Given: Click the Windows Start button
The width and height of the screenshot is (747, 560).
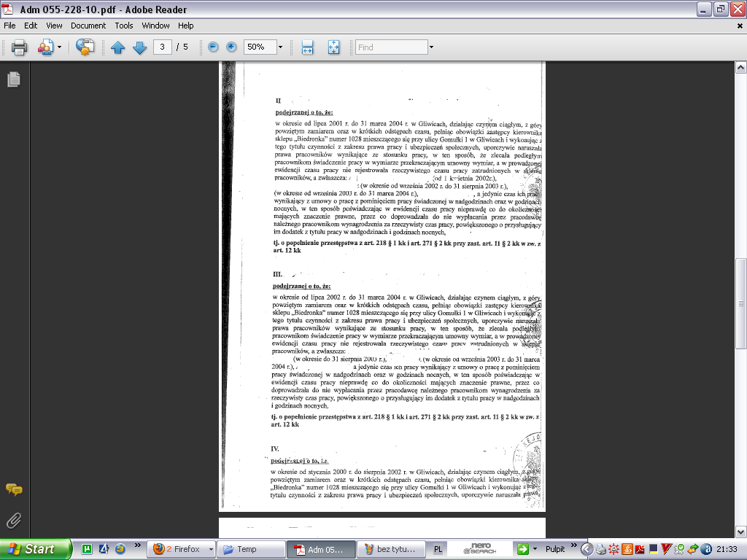Looking at the screenshot, I should (35, 549).
